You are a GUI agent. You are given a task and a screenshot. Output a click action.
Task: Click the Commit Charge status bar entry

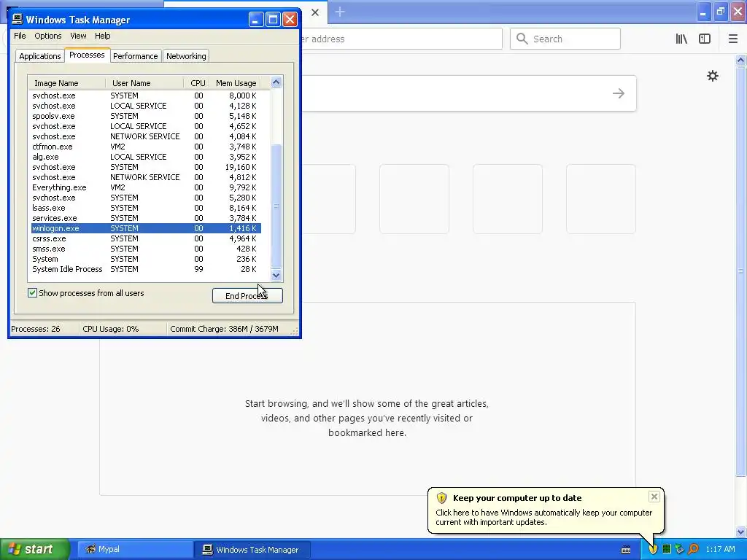pyautogui.click(x=225, y=329)
